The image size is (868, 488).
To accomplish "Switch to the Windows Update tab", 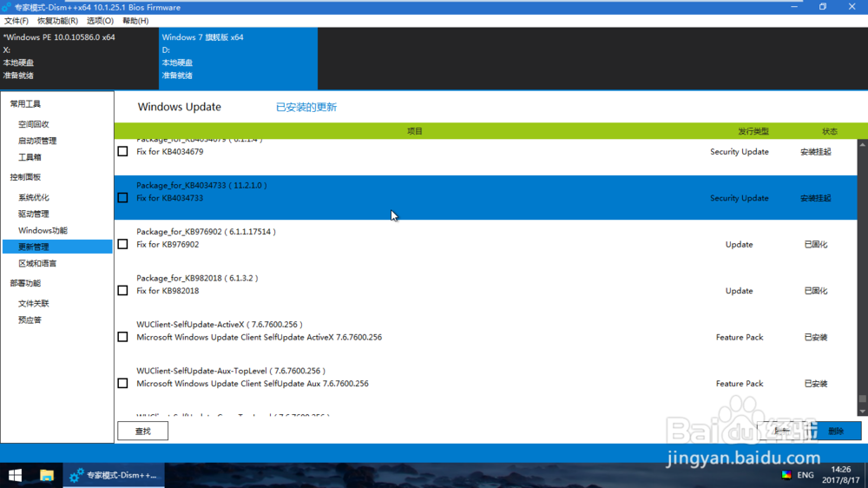I will (x=180, y=107).
